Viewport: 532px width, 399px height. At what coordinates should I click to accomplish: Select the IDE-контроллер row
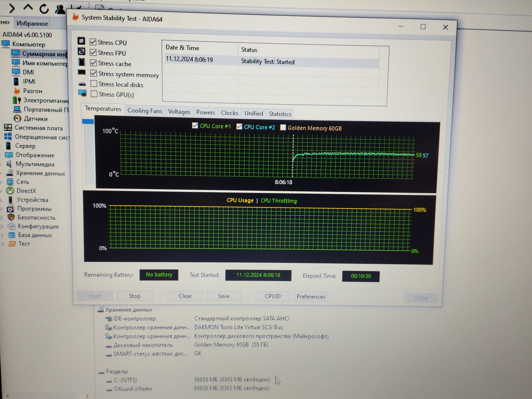click(x=197, y=318)
